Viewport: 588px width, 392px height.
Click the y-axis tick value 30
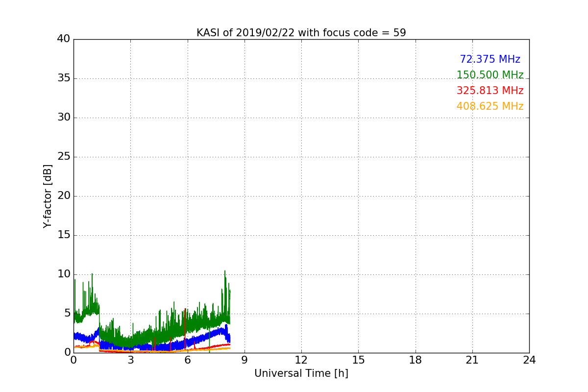64,118
